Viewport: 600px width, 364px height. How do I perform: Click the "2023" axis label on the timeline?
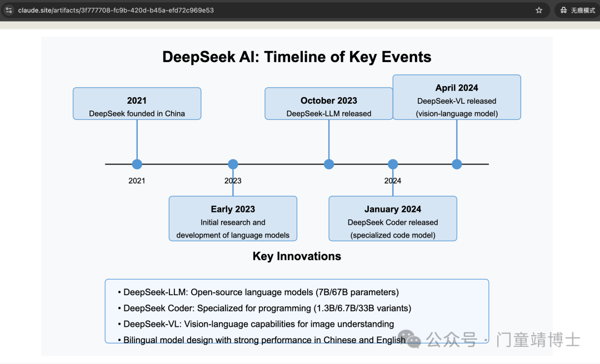pyautogui.click(x=233, y=181)
